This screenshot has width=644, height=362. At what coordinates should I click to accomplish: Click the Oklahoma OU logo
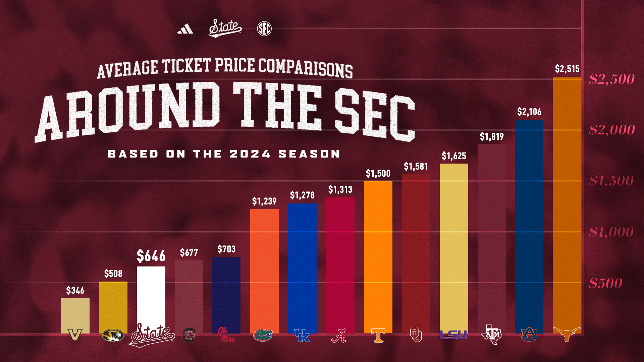(416, 334)
